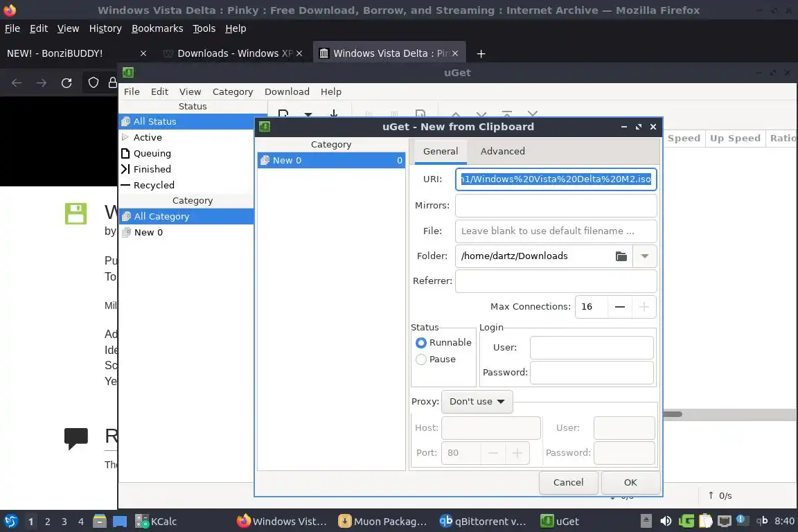The image size is (798, 532).
Task: Open uGet Download menu
Action: [x=287, y=91]
